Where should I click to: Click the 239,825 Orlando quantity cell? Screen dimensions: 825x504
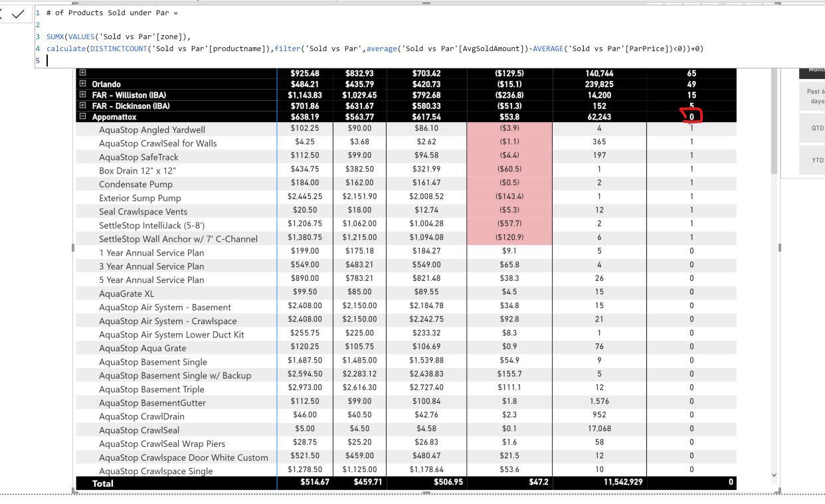[x=600, y=84]
